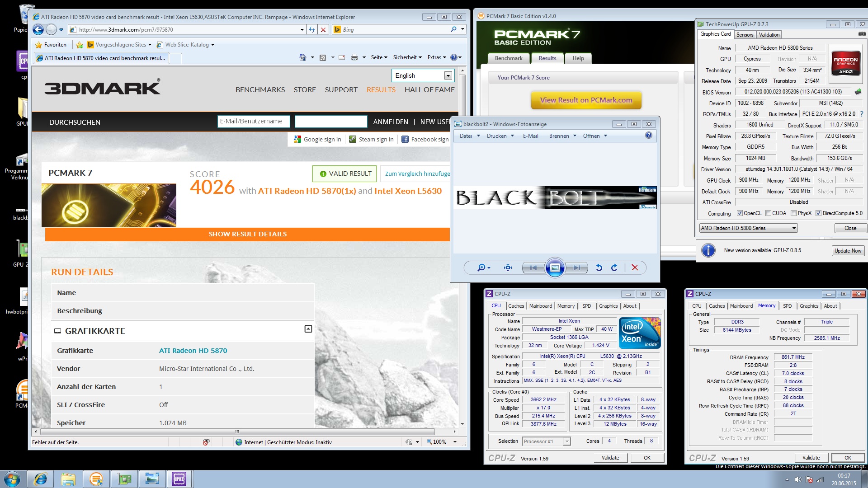Open Internet Explorer from taskbar
The height and width of the screenshot is (488, 868).
[40, 479]
